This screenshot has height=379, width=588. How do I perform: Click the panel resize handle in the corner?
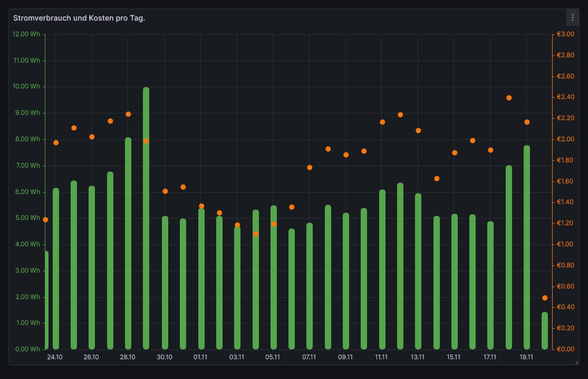coord(576,363)
